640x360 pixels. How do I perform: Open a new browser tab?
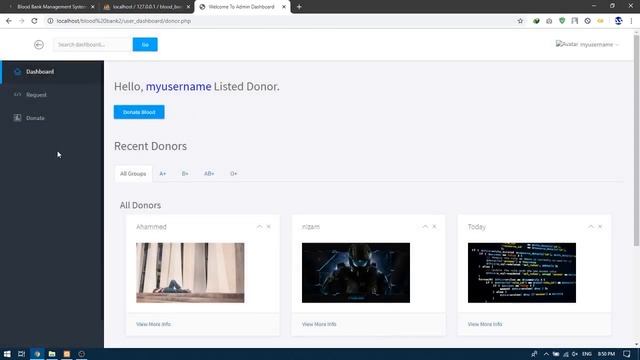[x=299, y=7]
